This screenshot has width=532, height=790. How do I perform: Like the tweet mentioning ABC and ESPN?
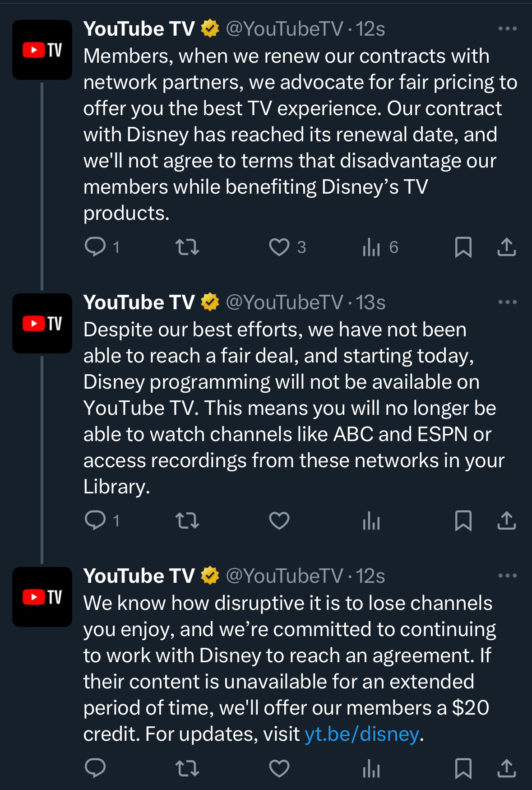279,520
